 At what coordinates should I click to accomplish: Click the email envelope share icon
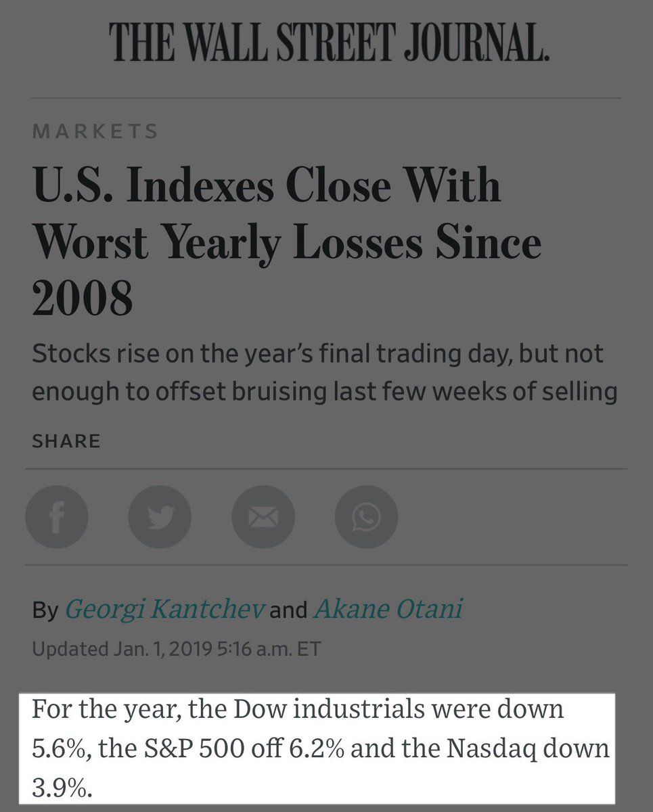coord(263,518)
